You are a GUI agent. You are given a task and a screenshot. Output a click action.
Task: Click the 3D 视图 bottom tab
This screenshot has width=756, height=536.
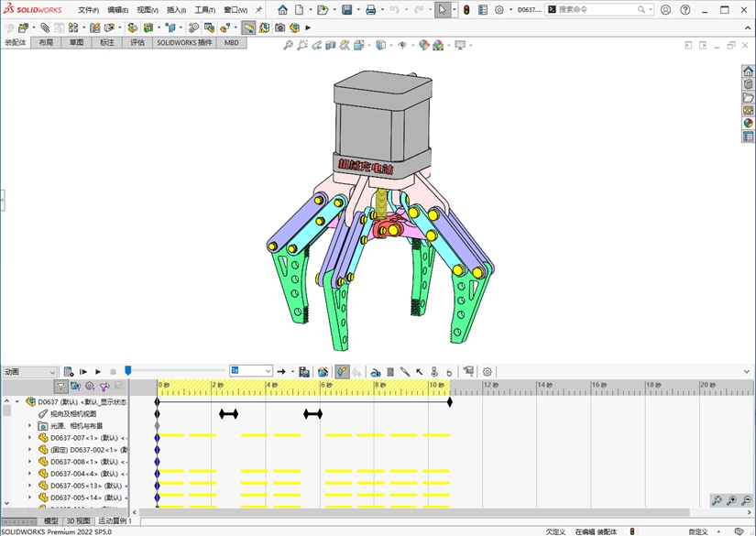[78, 520]
